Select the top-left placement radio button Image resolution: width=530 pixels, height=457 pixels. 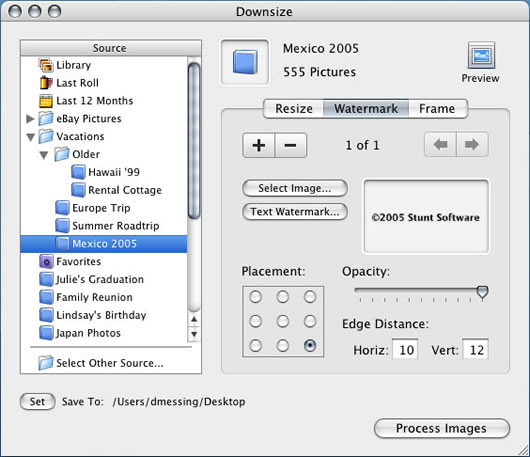[x=255, y=297]
